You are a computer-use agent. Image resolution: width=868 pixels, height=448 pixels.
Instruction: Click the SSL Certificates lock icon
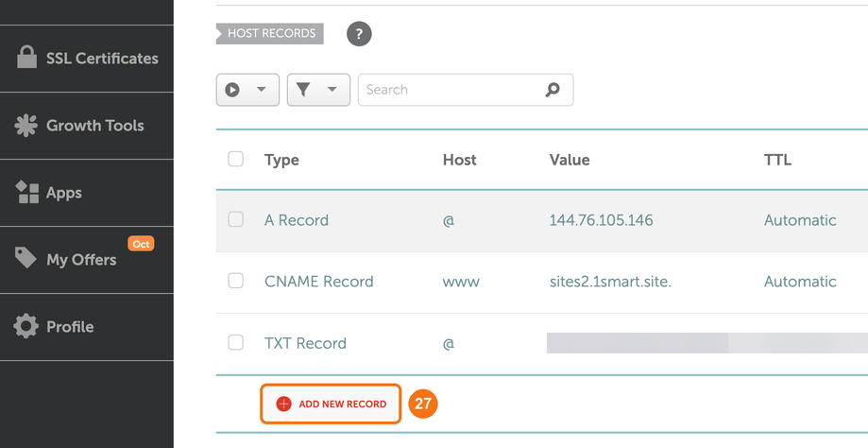(x=26, y=58)
